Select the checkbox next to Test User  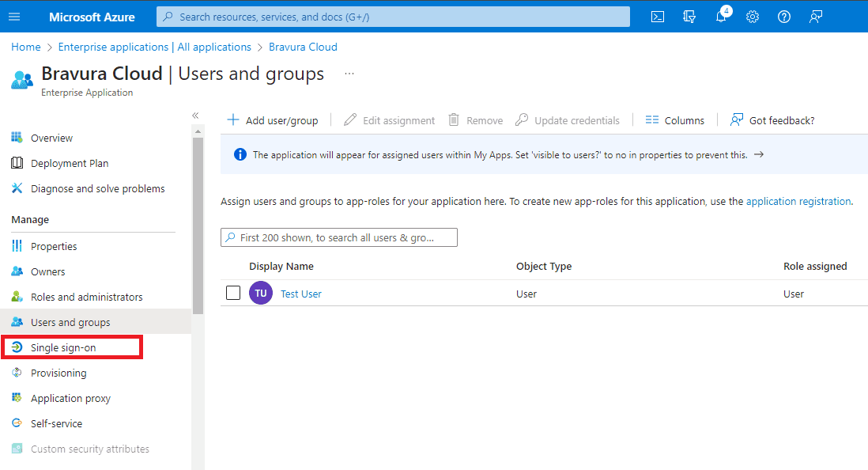(x=233, y=293)
